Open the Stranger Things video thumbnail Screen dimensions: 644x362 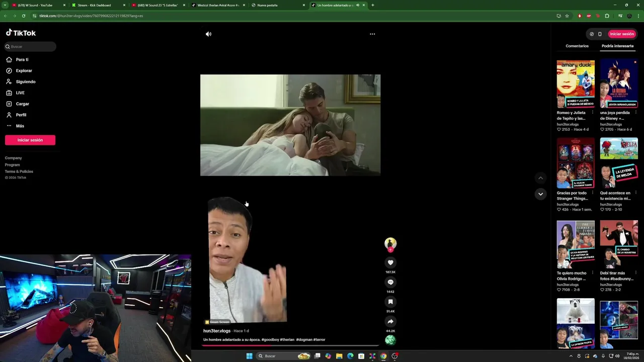click(x=576, y=163)
